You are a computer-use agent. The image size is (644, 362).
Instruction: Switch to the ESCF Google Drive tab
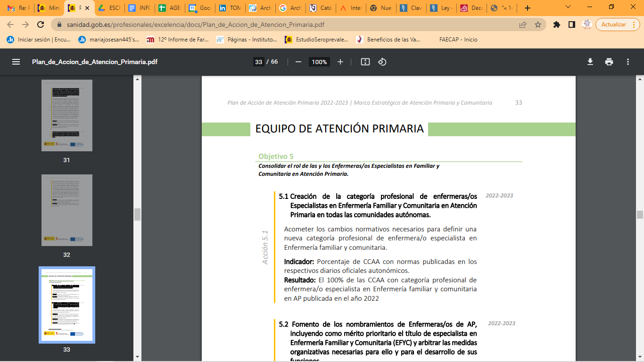[109, 8]
